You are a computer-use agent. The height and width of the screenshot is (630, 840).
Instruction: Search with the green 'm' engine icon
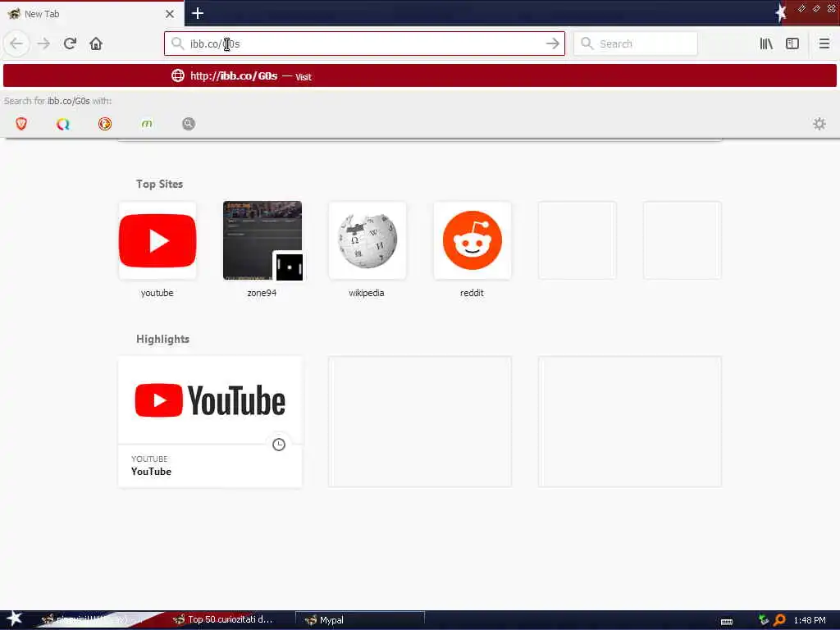147,124
